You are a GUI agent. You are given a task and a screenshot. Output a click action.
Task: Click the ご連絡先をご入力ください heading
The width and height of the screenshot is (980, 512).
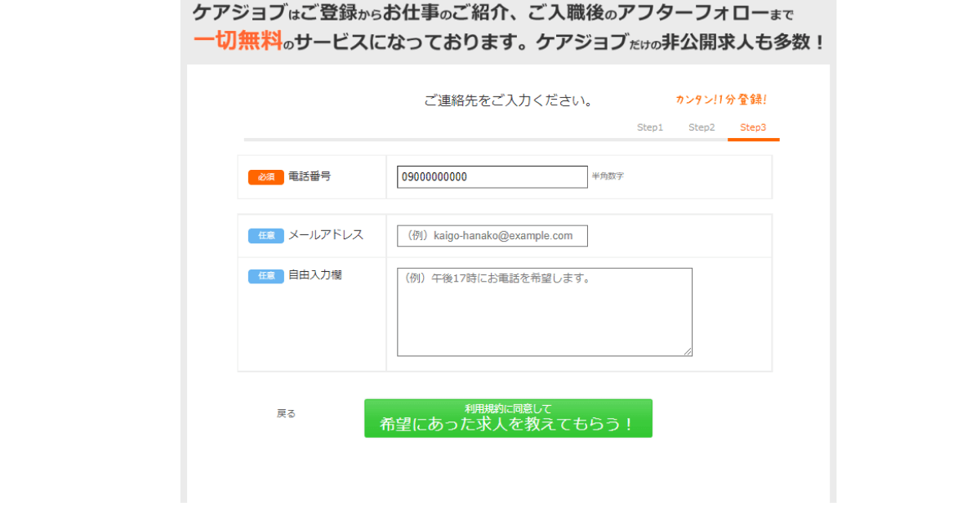pos(508,101)
